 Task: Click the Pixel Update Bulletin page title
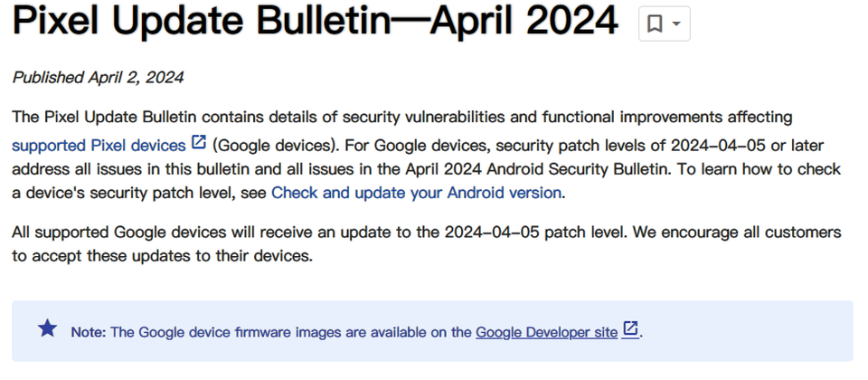[x=315, y=21]
